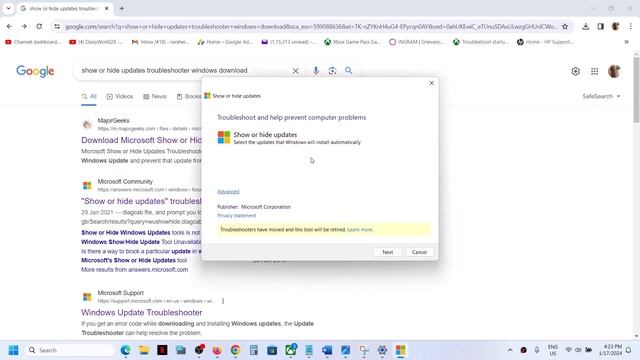Open Inbox Gmail bookmark

160,42
